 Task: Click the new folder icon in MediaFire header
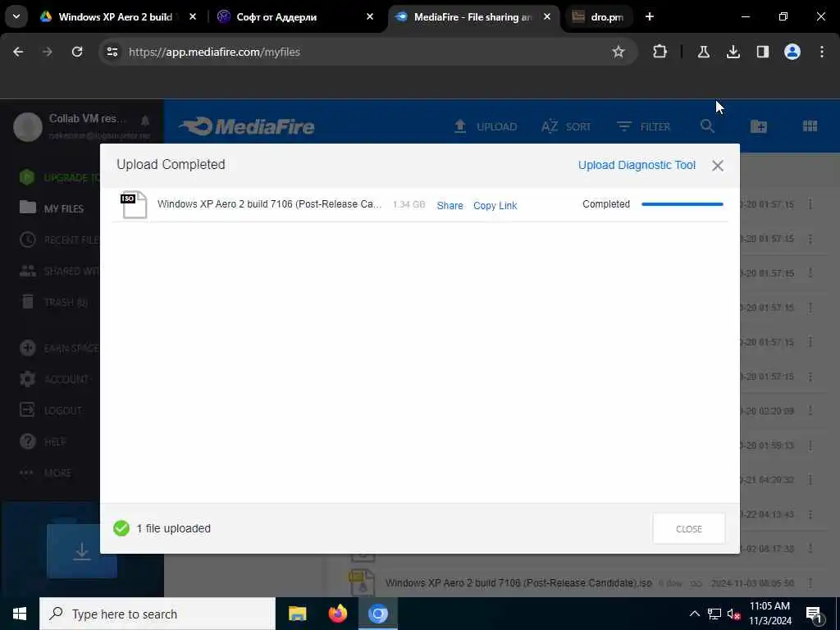click(x=759, y=126)
